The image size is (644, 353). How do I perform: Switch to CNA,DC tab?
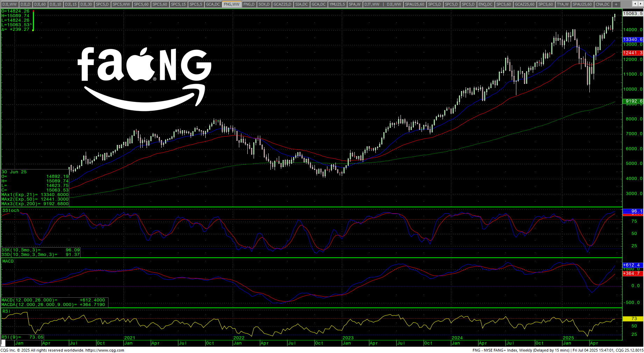click(603, 4)
